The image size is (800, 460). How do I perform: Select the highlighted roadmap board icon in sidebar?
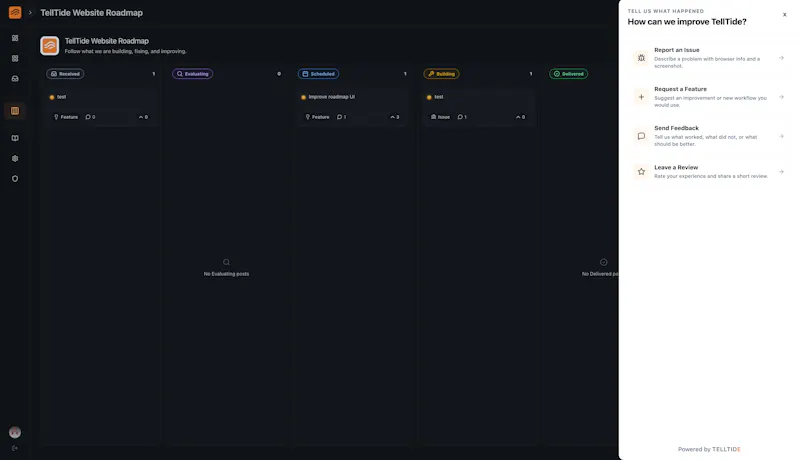[15, 111]
